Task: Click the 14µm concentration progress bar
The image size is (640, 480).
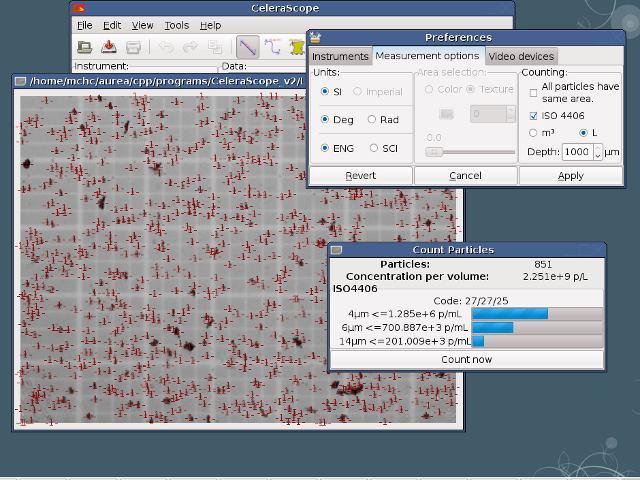Action: [537, 341]
